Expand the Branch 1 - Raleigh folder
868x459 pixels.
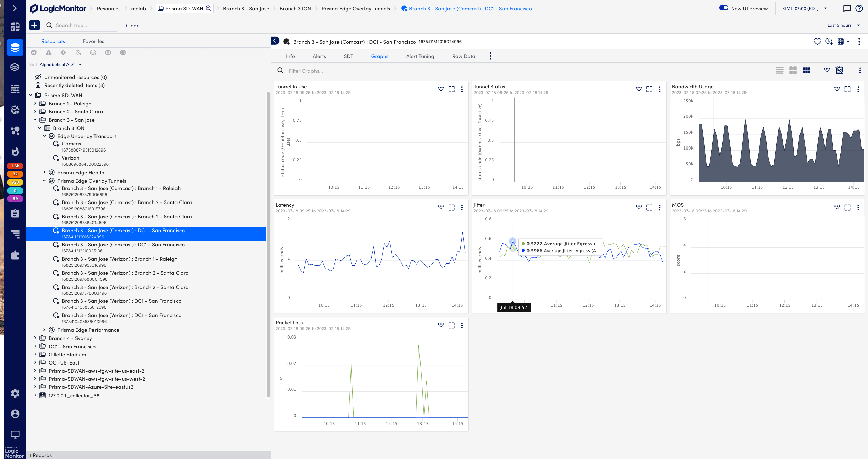tap(35, 103)
